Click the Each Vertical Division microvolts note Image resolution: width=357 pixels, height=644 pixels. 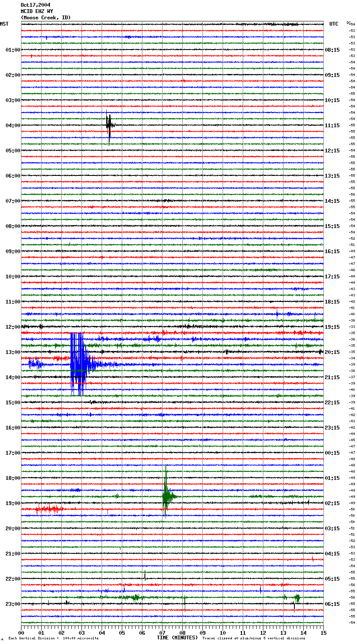[x=53, y=638]
